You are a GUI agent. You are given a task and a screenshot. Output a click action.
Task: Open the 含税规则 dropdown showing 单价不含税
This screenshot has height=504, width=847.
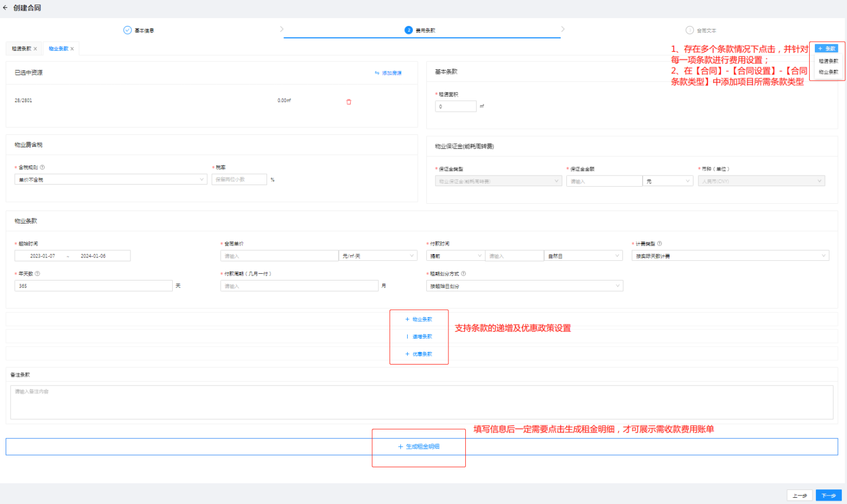click(x=110, y=179)
